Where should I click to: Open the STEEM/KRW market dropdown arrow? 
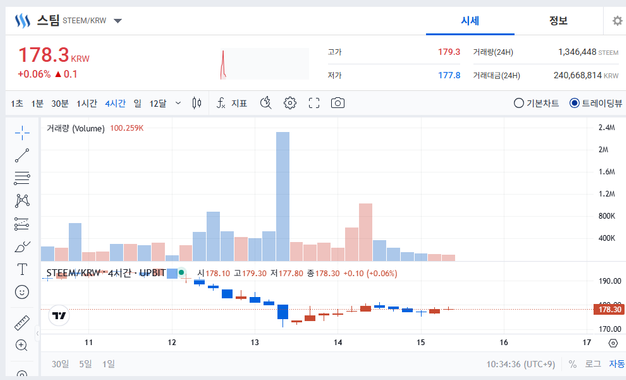[x=118, y=21]
